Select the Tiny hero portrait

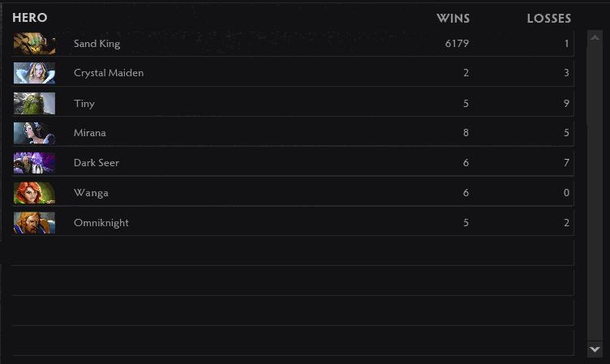[x=34, y=103]
